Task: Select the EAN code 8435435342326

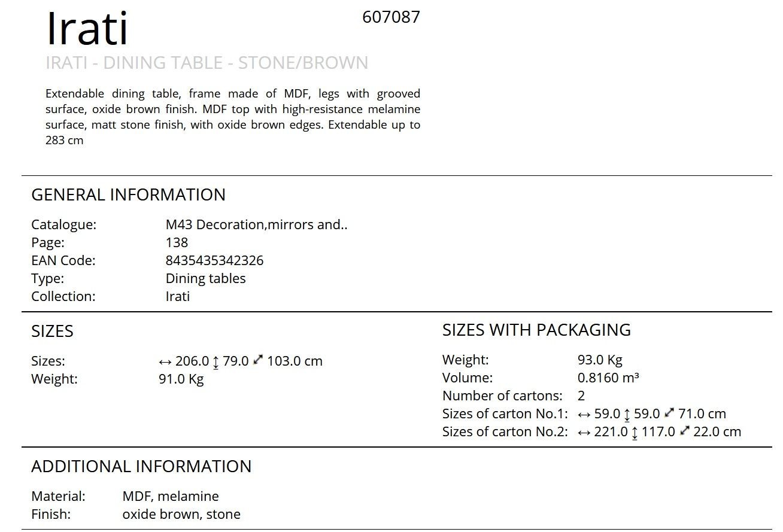Action: [x=214, y=261]
